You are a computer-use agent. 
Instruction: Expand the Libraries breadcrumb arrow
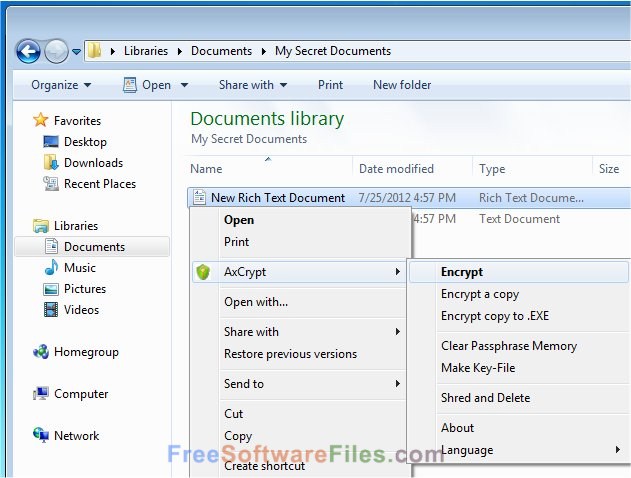180,51
